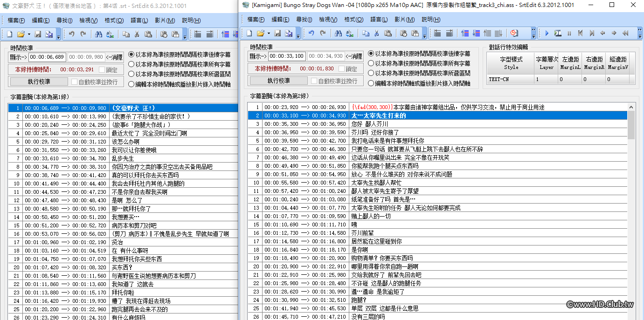Viewport: 644px width, 320px height.
Task: Select third calibration radio in left window
Action: click(x=131, y=74)
